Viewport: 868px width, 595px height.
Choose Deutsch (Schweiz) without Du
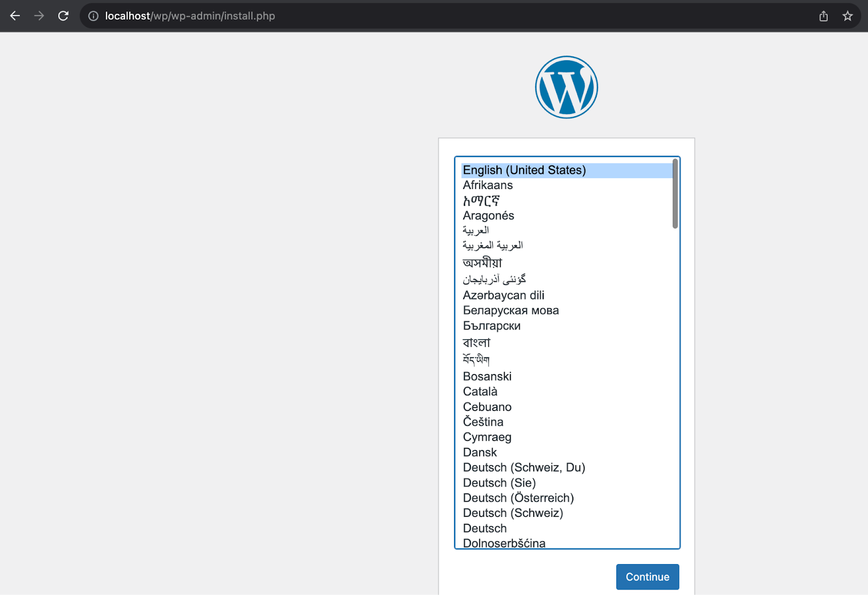pyautogui.click(x=567, y=513)
